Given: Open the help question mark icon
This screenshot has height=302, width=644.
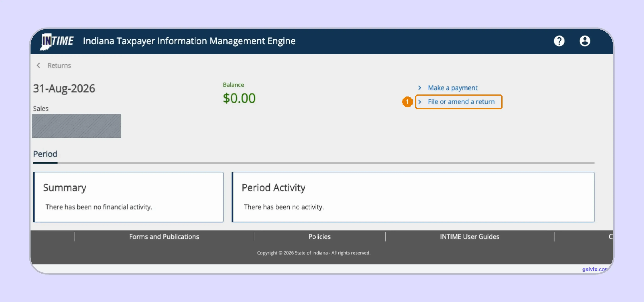Looking at the screenshot, I should (559, 41).
